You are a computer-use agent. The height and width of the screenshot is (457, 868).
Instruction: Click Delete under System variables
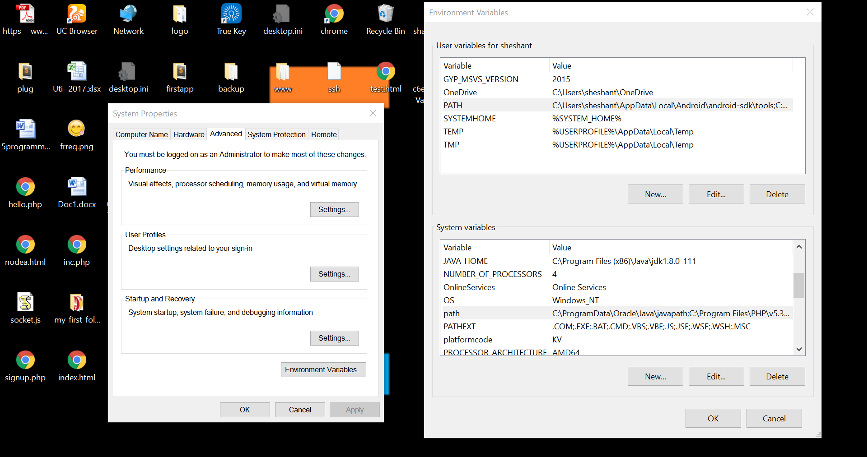click(777, 376)
